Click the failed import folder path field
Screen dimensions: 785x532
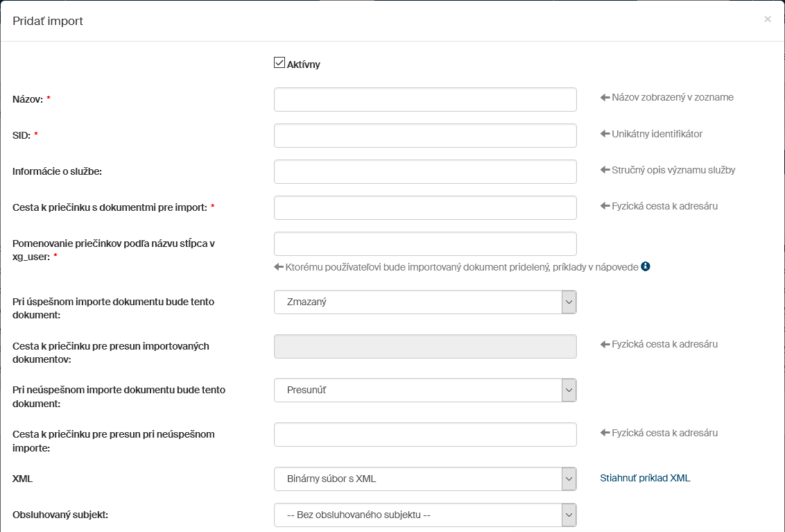tap(425, 434)
